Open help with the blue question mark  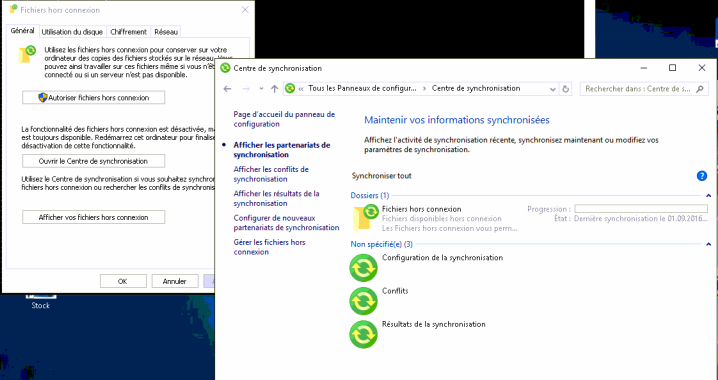coord(702,175)
